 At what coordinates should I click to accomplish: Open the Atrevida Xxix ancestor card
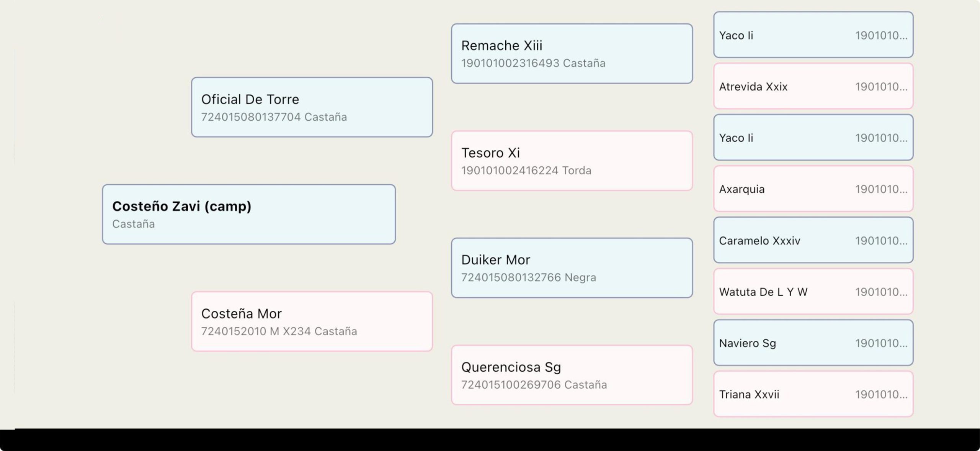(x=813, y=86)
